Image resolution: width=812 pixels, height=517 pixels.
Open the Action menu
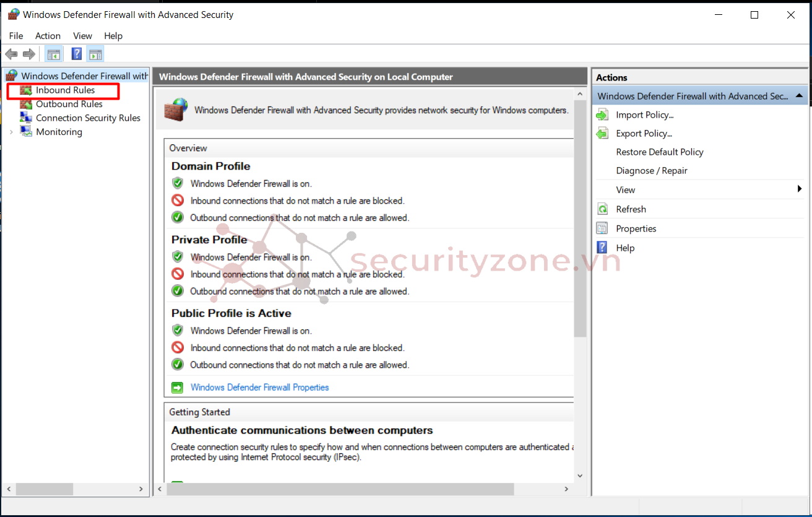click(48, 36)
